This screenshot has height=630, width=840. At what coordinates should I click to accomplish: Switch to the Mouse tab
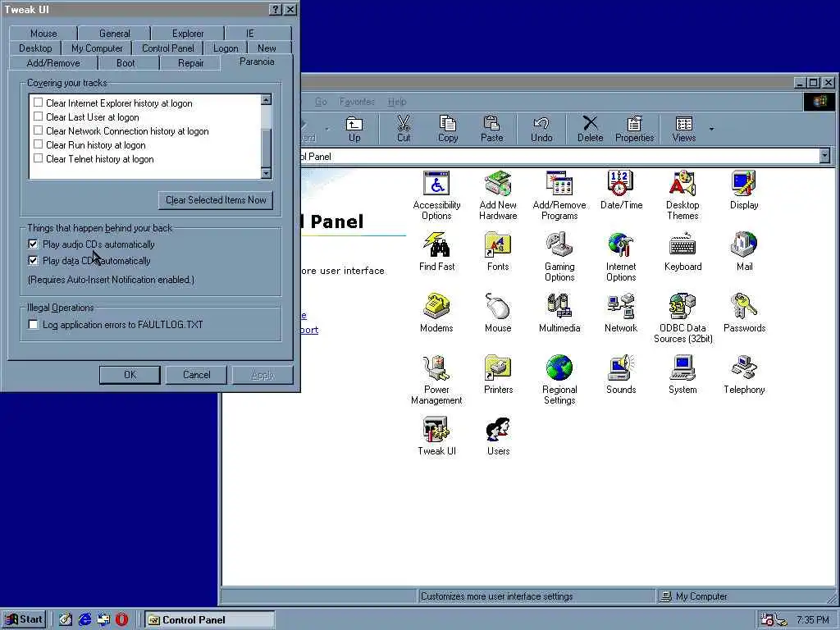click(43, 33)
